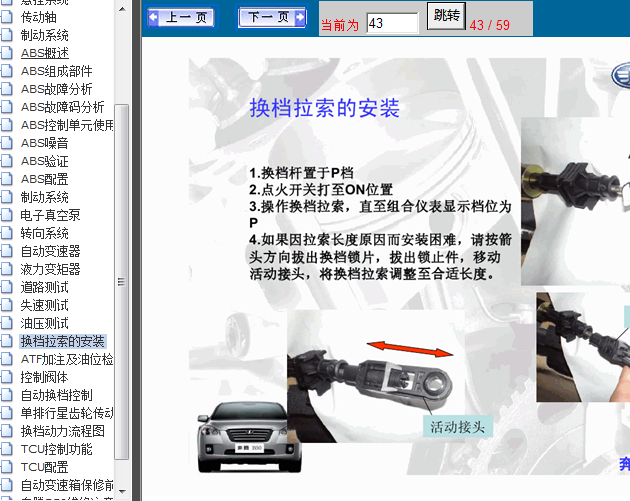This screenshot has height=501, width=630.
Task: Select ABS噪音 entry
Action: click(45, 143)
